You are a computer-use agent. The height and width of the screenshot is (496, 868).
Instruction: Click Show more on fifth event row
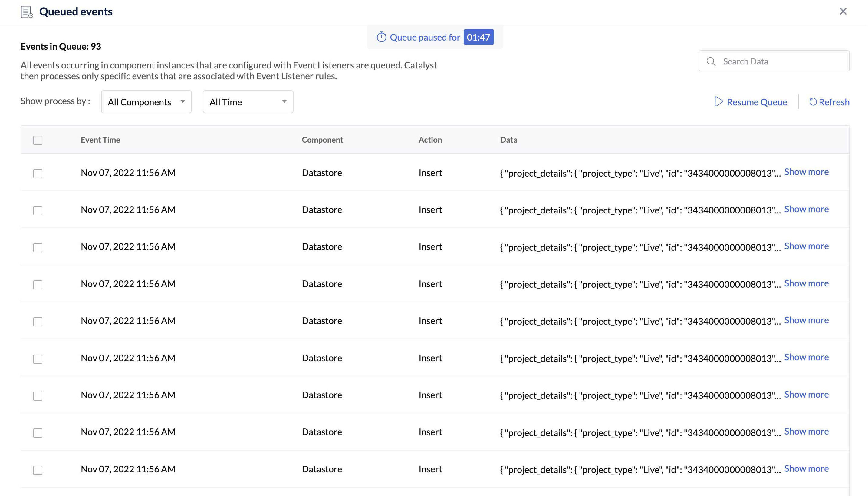coord(806,320)
